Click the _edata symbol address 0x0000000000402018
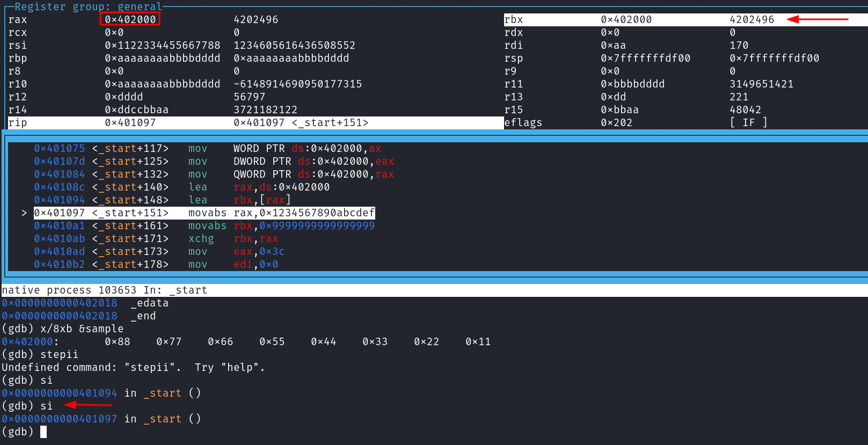This screenshot has width=868, height=445. pyautogui.click(x=59, y=303)
